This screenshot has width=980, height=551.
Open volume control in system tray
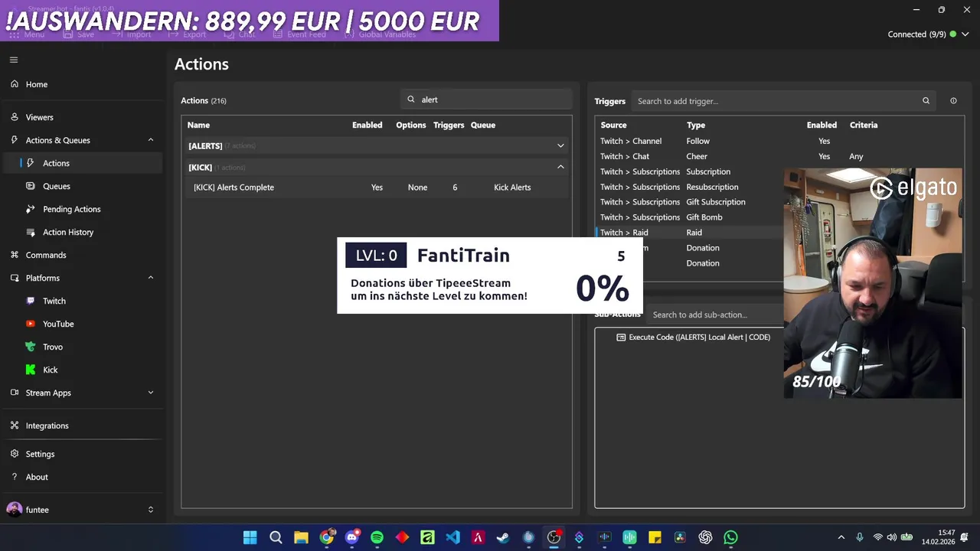click(893, 537)
